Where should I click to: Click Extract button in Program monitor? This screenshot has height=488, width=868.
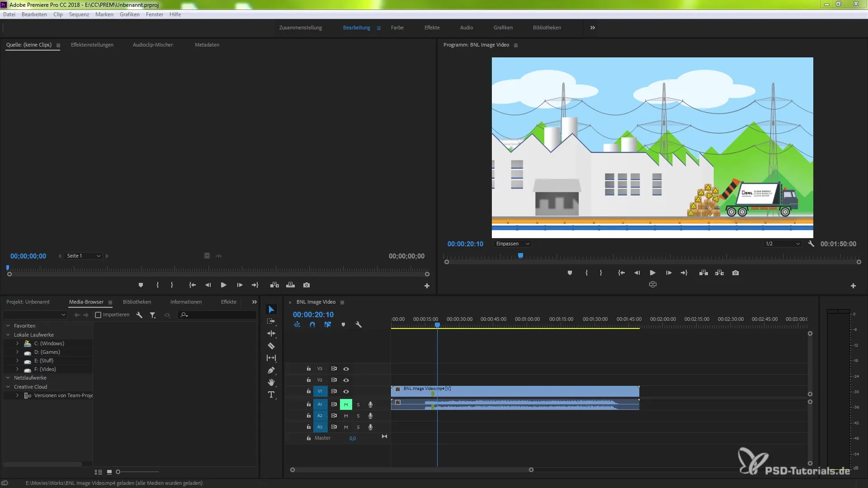tap(719, 273)
